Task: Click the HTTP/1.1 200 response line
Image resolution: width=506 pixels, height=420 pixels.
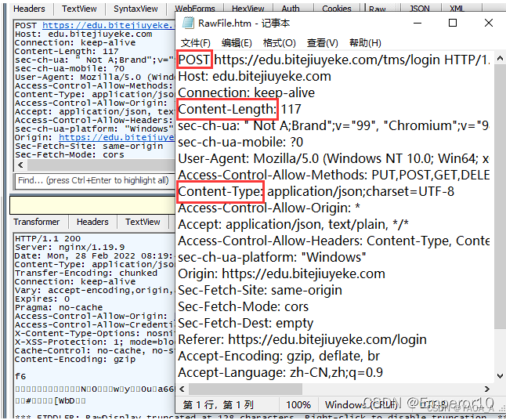Action: point(48,239)
